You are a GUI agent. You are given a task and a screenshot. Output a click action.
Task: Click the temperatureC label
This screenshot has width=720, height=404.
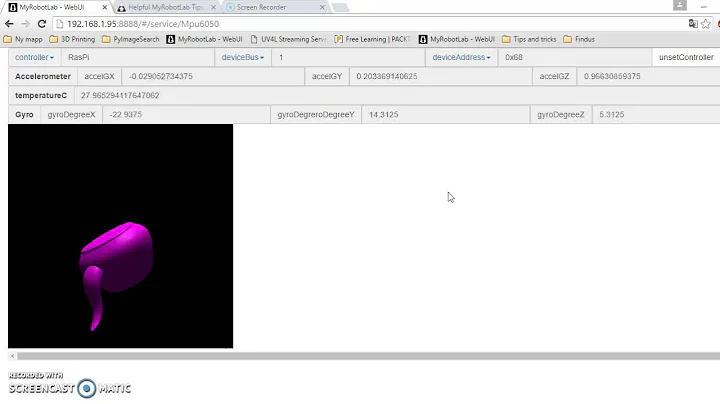coord(41,95)
